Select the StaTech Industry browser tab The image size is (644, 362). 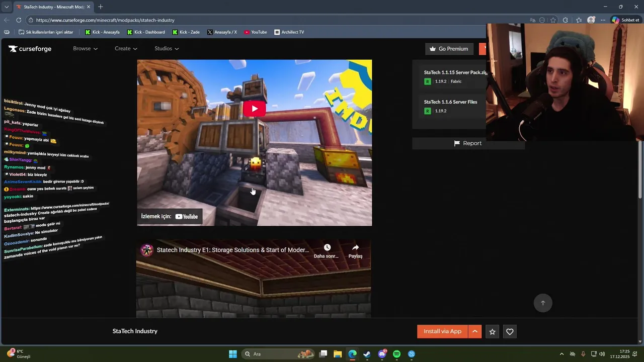(53, 7)
